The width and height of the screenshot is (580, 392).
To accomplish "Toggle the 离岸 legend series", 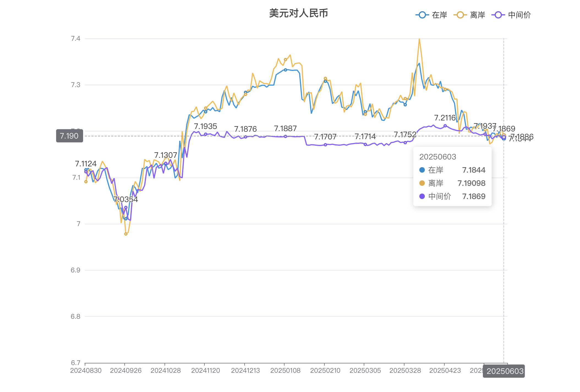I will [x=477, y=15].
